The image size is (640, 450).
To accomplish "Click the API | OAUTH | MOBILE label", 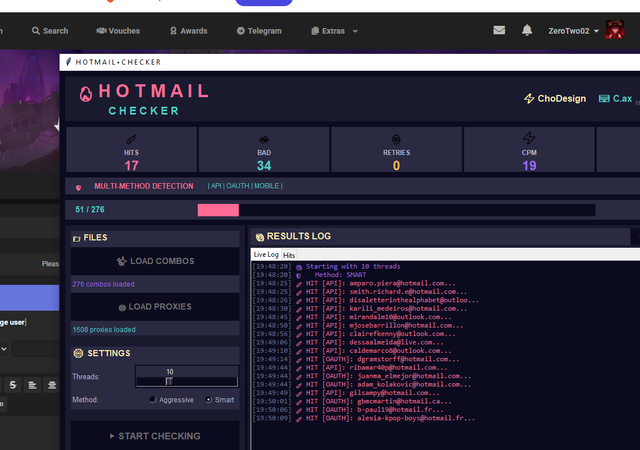I will click(x=245, y=186).
